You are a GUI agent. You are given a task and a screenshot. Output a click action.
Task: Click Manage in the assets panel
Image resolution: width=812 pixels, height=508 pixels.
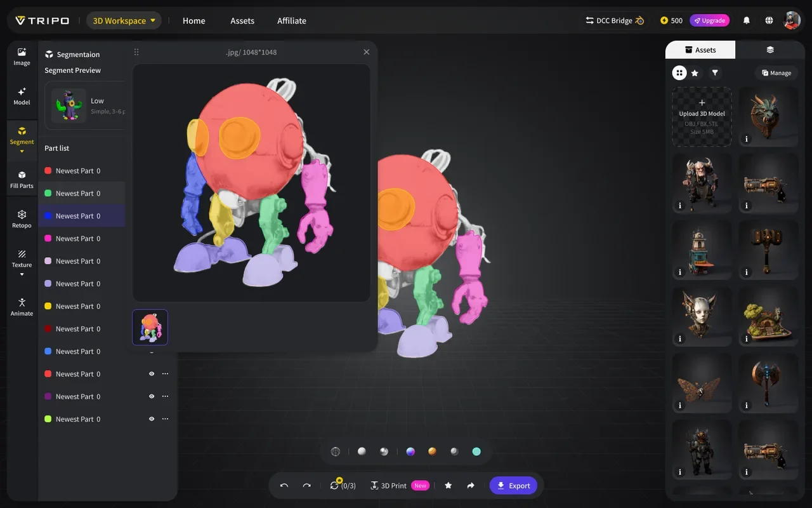pyautogui.click(x=776, y=73)
